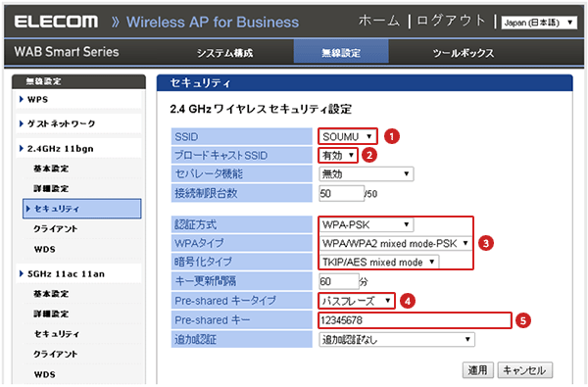Click the 接続制限台数 input field
Screen dimensions: 588x387
point(342,194)
